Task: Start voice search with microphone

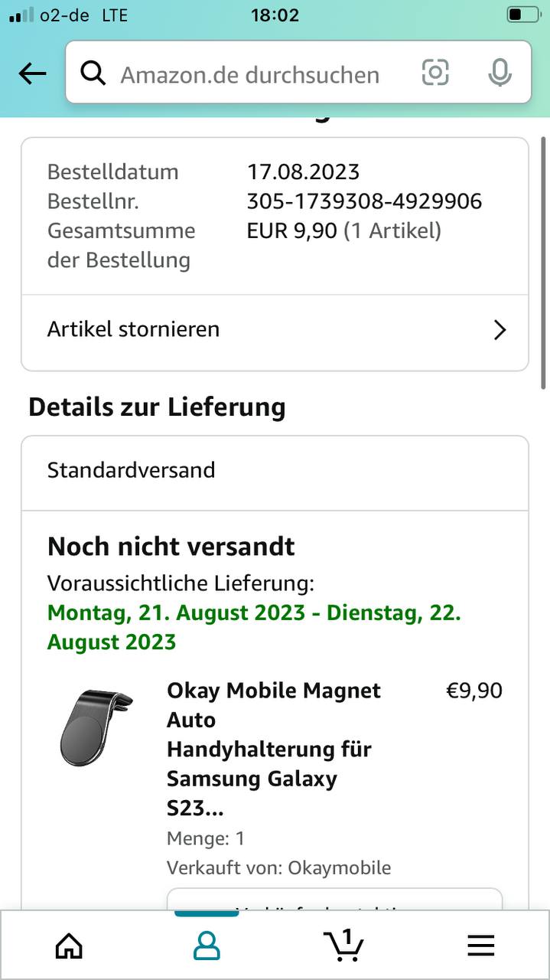Action: click(500, 73)
